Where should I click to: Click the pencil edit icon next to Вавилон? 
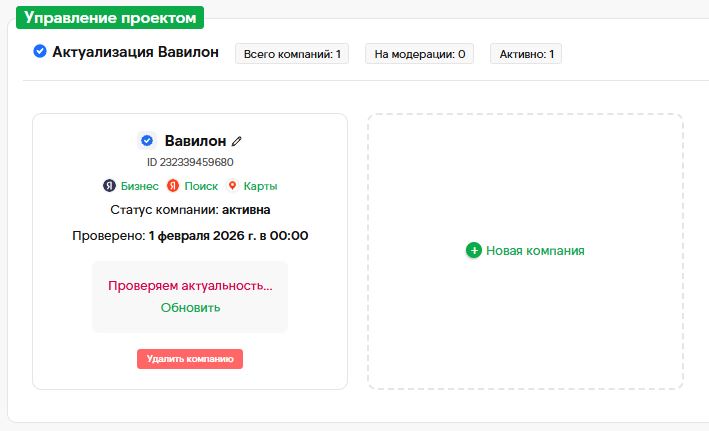237,141
